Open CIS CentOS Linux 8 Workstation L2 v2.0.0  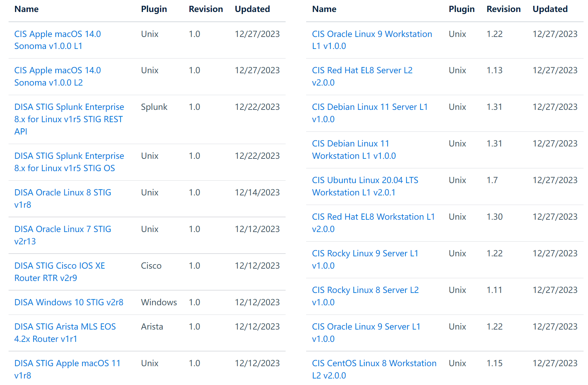click(374, 369)
